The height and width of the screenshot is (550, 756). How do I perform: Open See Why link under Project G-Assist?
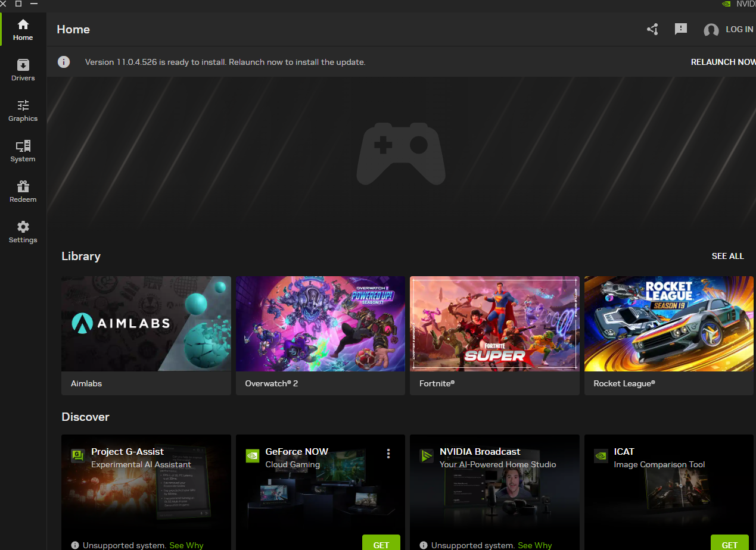point(186,545)
